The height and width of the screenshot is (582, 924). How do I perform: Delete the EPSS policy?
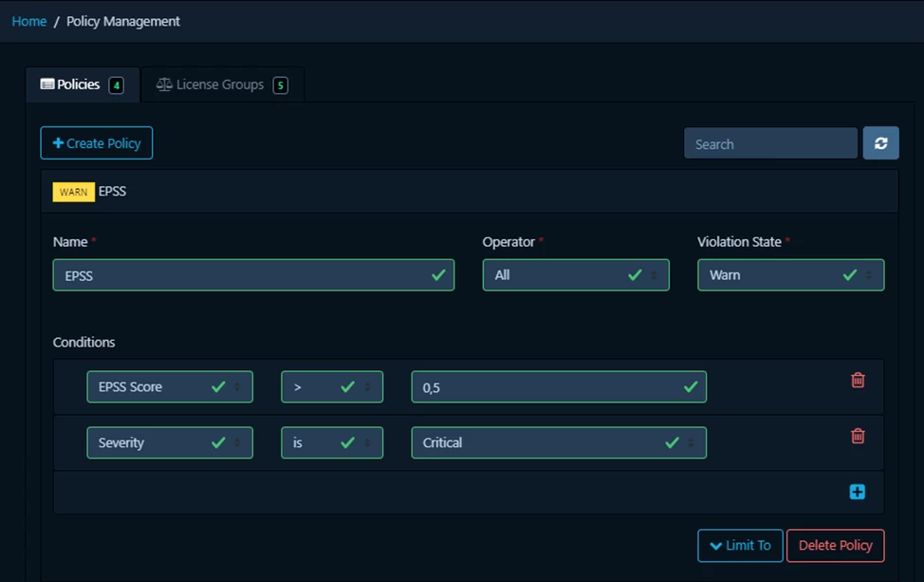[x=835, y=545]
